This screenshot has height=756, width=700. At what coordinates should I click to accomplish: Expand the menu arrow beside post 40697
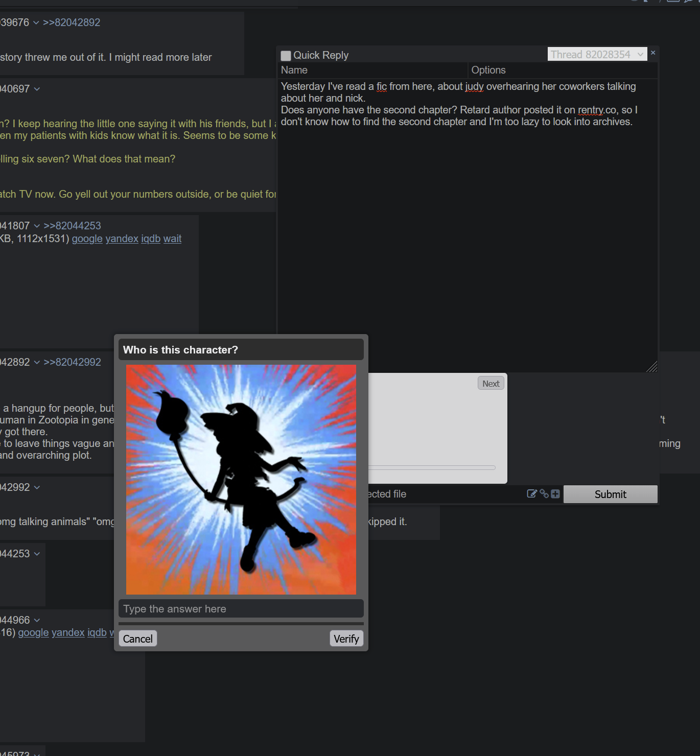coord(37,89)
